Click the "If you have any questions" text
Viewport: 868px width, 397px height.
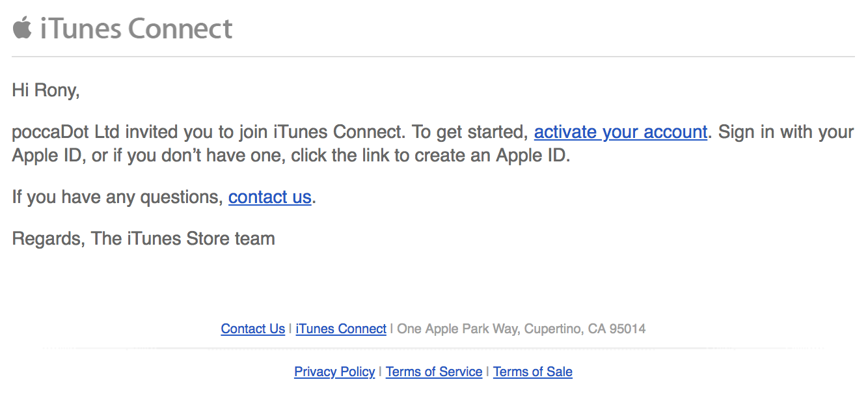tap(115, 197)
